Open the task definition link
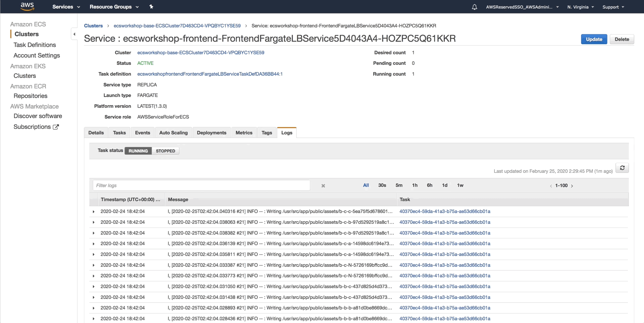The image size is (644, 323). (210, 74)
